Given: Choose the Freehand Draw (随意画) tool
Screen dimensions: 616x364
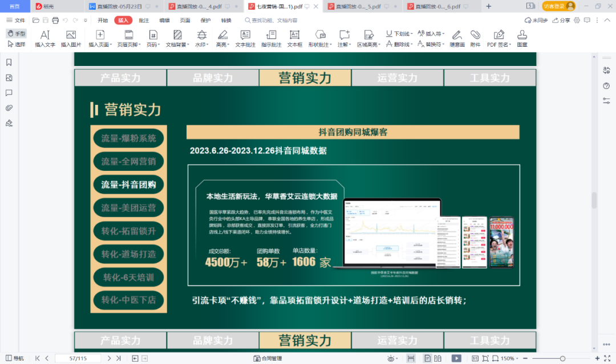Looking at the screenshot, I should [x=457, y=39].
